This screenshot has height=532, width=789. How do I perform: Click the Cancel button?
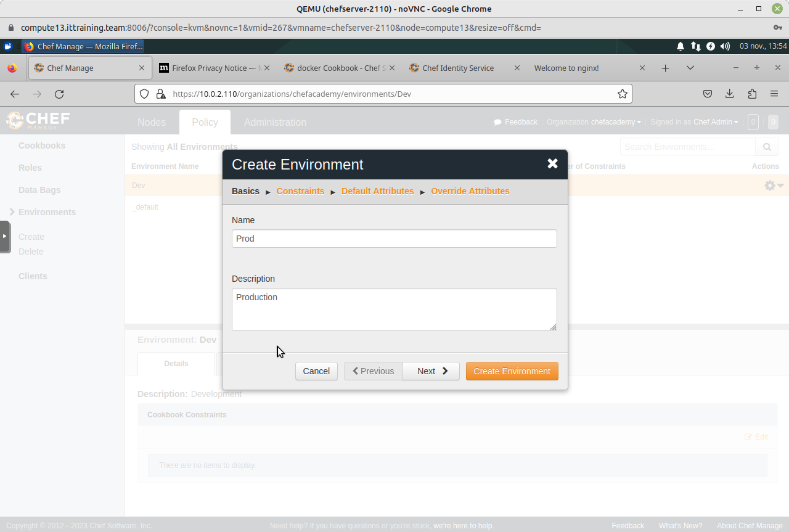click(316, 371)
